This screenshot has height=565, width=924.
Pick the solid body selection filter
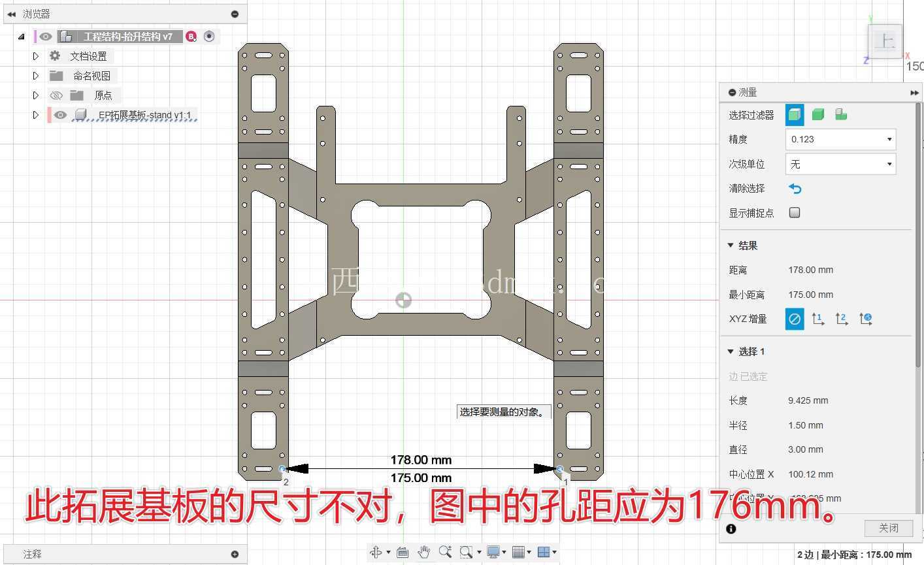click(817, 115)
